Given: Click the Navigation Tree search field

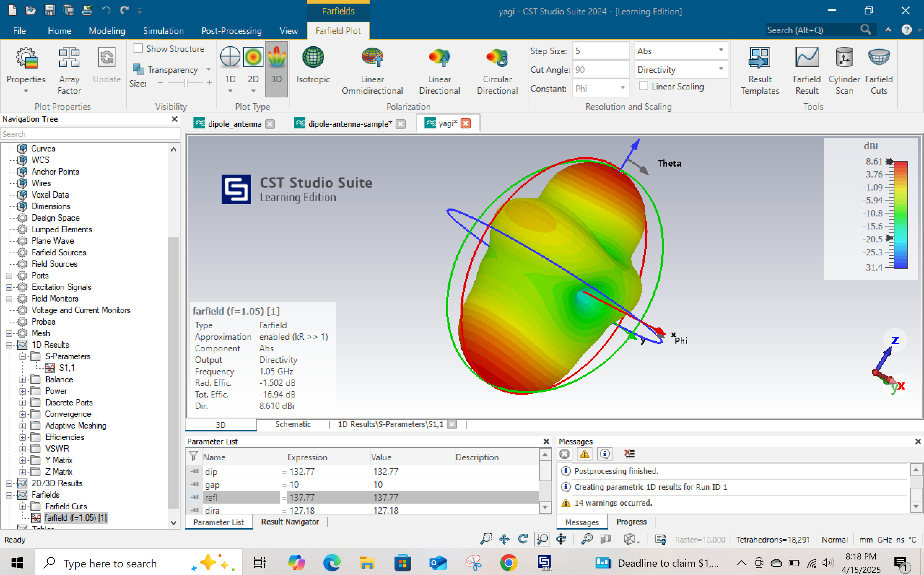Looking at the screenshot, I should [x=91, y=133].
